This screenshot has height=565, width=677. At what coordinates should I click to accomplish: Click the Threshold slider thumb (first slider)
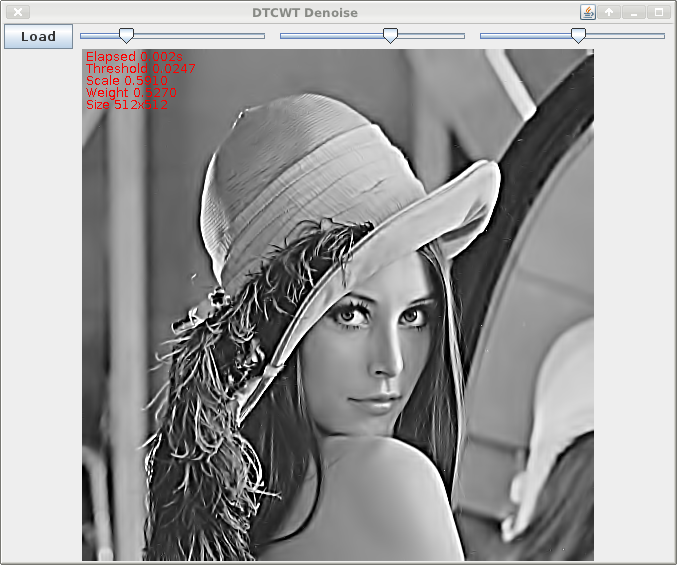pos(127,36)
